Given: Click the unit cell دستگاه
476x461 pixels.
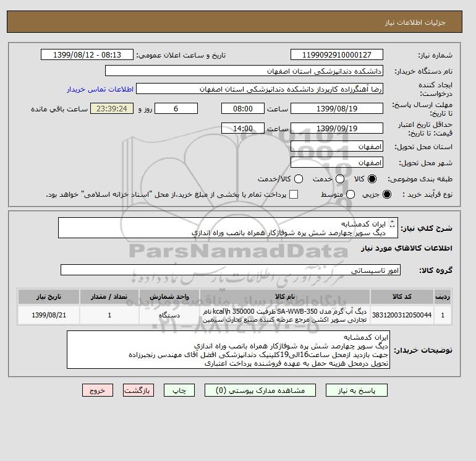Looking at the screenshot, I should (x=169, y=315).
